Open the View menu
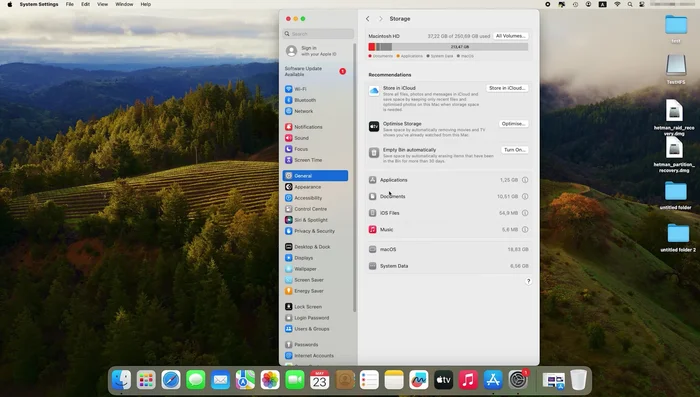The height and width of the screenshot is (397, 700). (103, 4)
